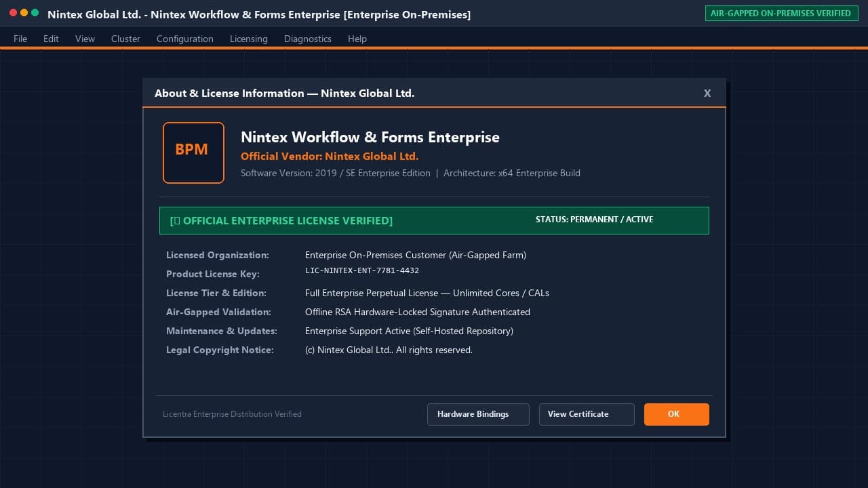This screenshot has height=488, width=868.
Task: Click the Architecture x64 Enterprise Build text
Action: coord(512,173)
